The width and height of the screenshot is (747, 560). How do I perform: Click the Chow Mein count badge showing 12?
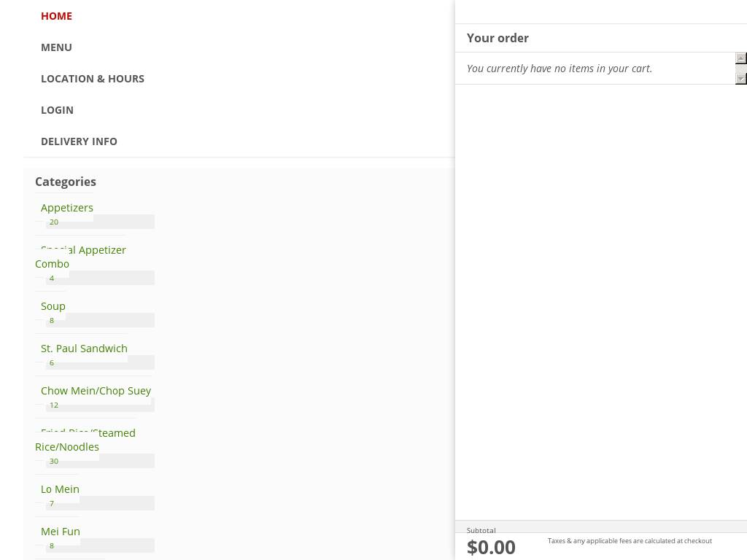[54, 405]
